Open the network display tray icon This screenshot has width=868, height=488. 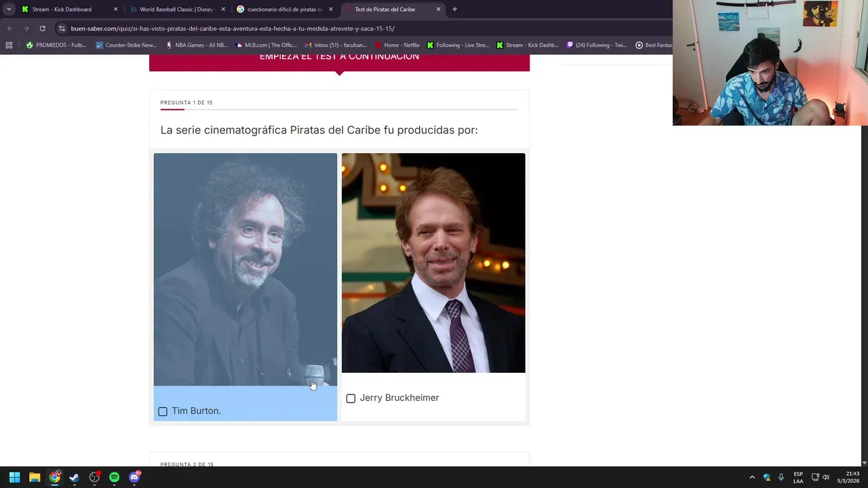coord(815,477)
